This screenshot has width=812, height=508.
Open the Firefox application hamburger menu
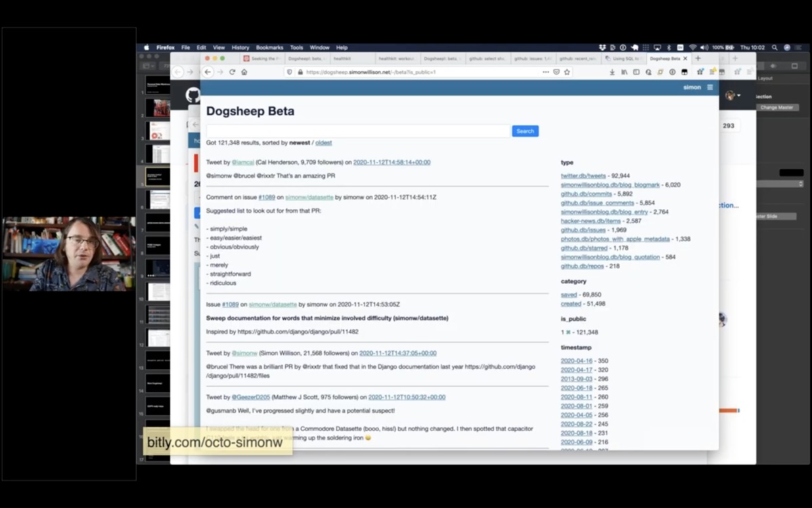tap(712, 72)
